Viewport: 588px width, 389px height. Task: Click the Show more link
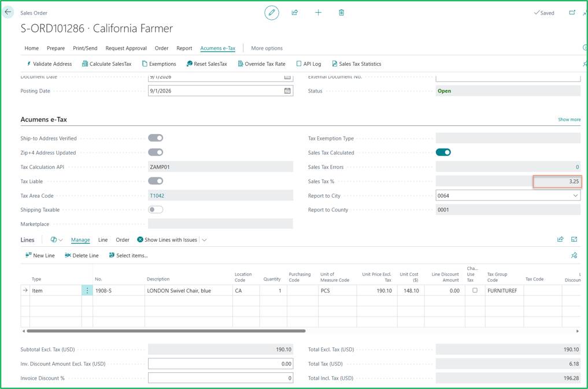click(x=569, y=120)
